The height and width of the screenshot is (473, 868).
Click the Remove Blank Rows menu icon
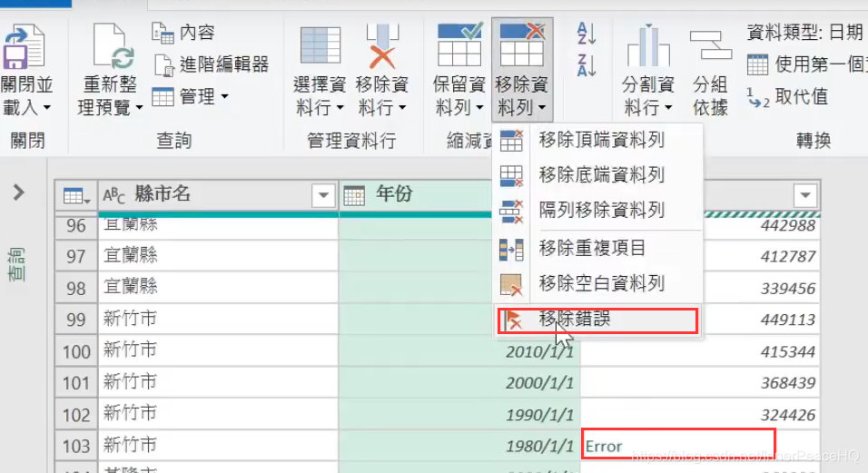coord(511,284)
